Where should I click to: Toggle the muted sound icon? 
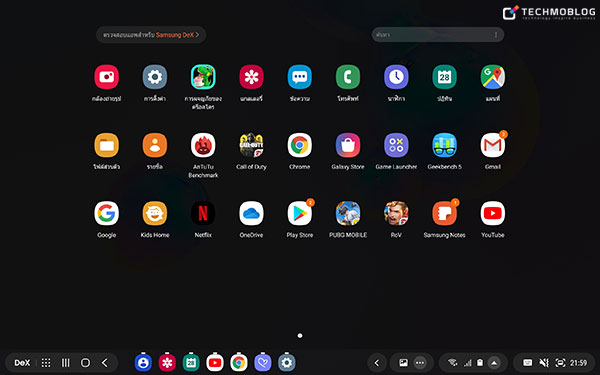coord(544,363)
